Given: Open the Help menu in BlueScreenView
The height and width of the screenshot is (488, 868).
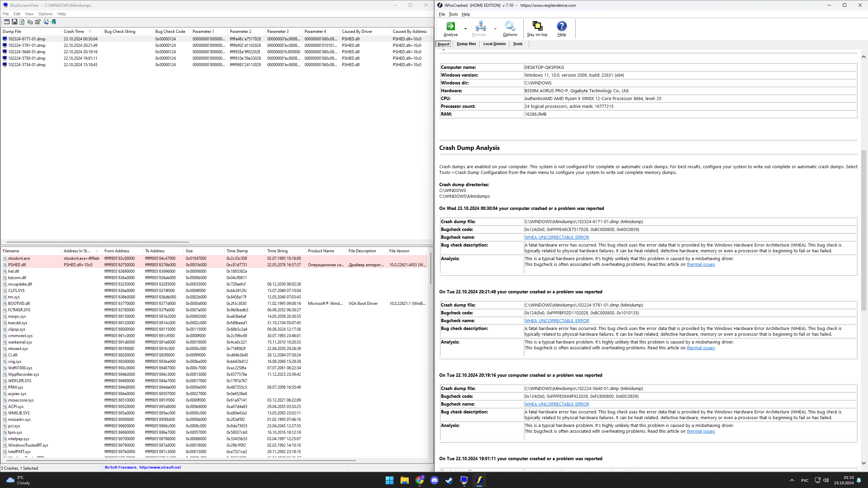Looking at the screenshot, I should [61, 14].
